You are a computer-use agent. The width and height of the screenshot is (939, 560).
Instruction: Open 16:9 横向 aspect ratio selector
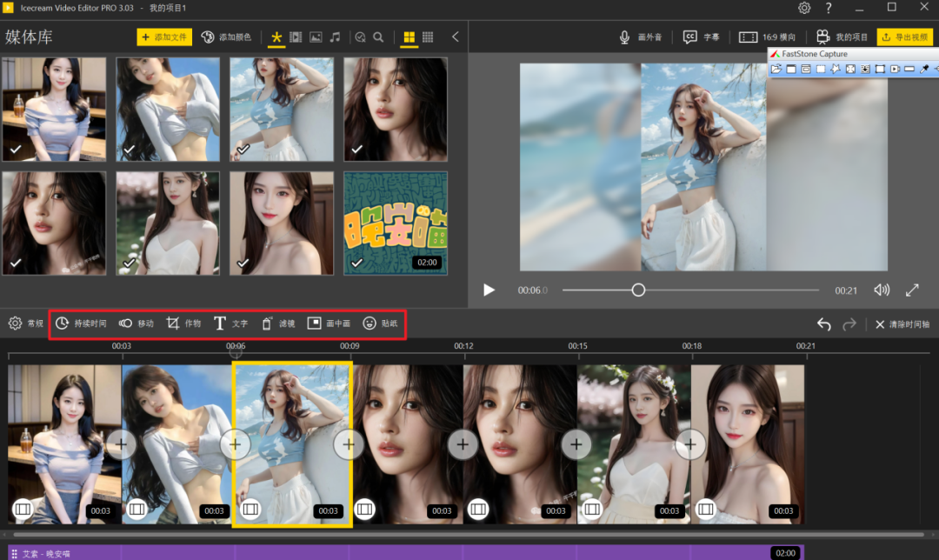pos(767,37)
